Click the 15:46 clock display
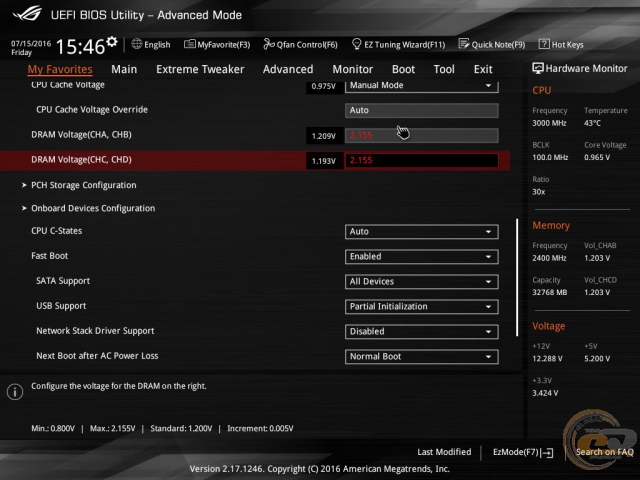Viewport: 640px width, 480px height. point(80,47)
